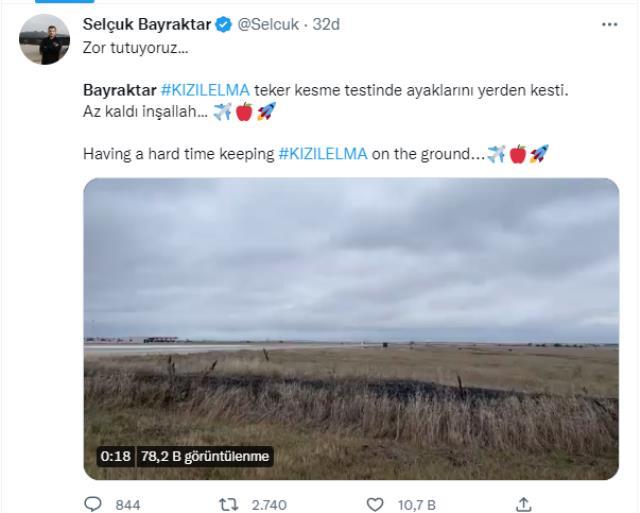Click the 32d timestamp
640x513 pixels.
327,24
